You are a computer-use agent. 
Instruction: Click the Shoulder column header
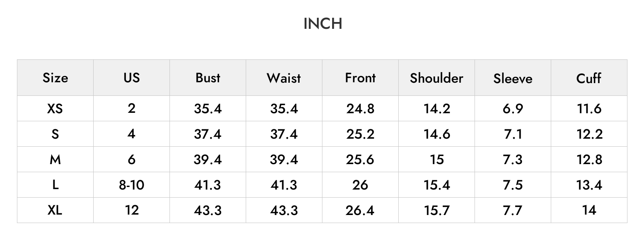coord(436,78)
